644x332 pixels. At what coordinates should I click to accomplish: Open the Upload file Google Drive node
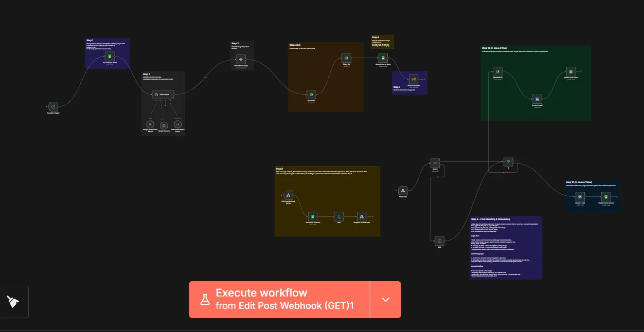point(311,95)
